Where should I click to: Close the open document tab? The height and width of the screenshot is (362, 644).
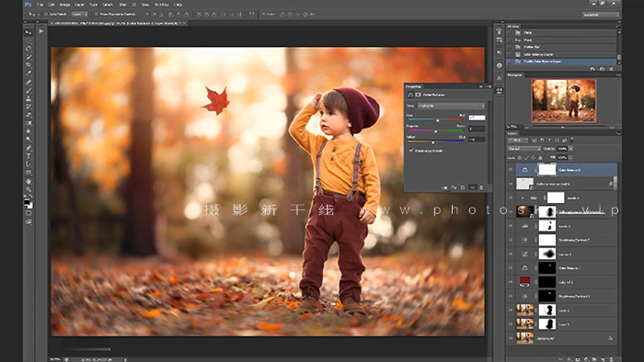click(x=183, y=23)
